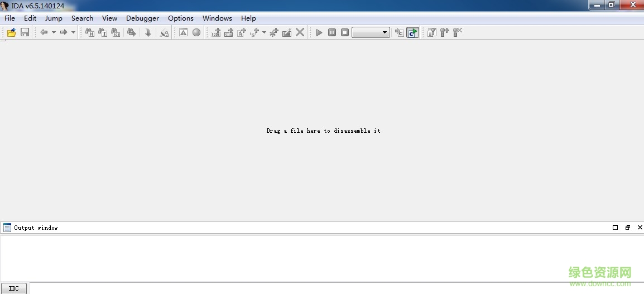Click the X undefine toolbar icon

tap(300, 32)
